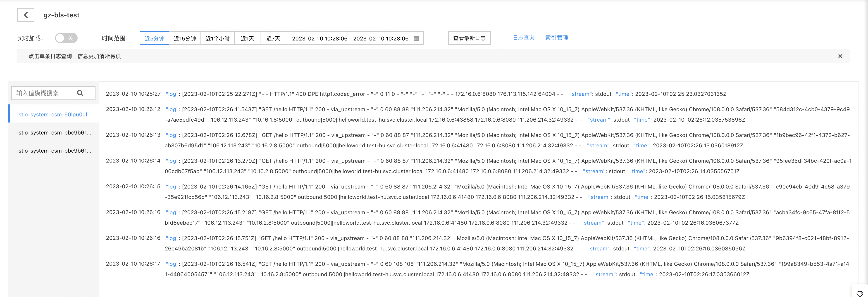Open the custom date range picker field

point(355,38)
